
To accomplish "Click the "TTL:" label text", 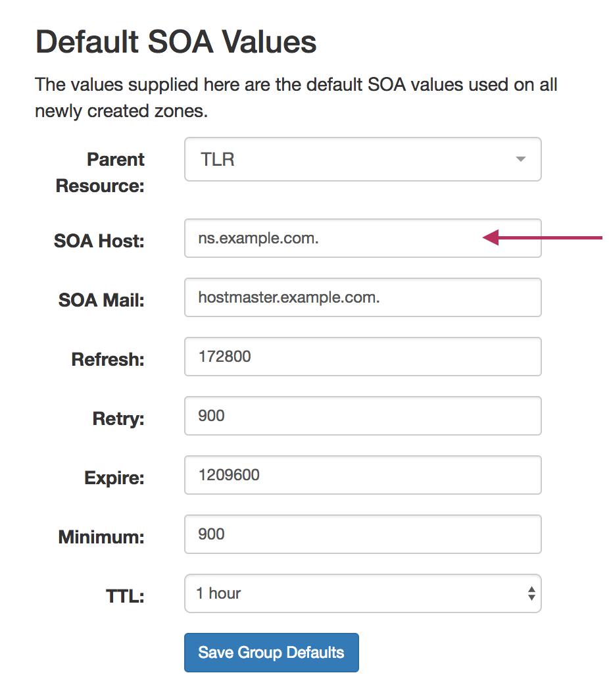I will click(x=125, y=597).
